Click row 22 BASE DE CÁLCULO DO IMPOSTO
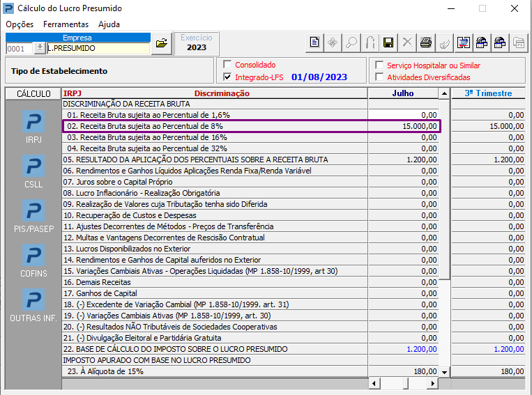532x395 pixels. (x=215, y=349)
